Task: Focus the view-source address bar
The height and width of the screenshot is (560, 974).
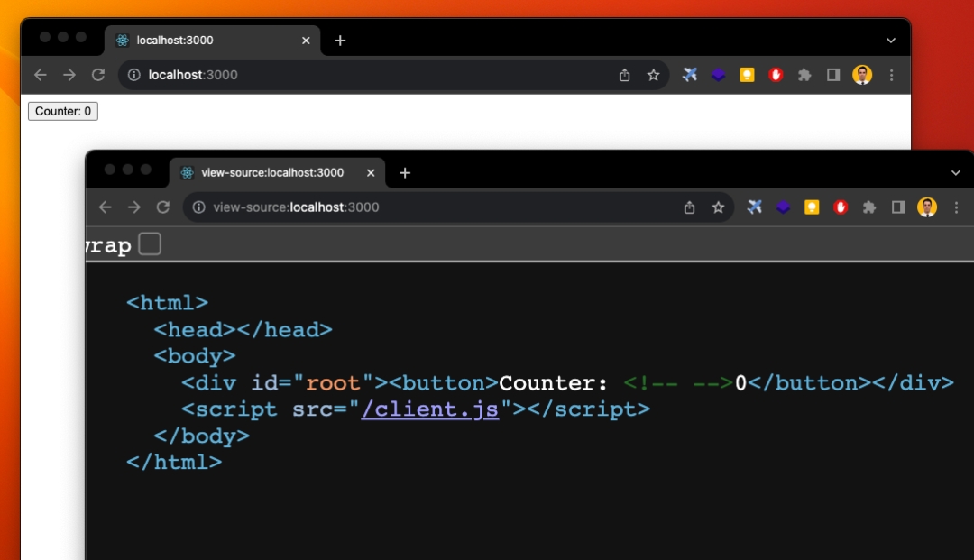Action: [x=433, y=207]
